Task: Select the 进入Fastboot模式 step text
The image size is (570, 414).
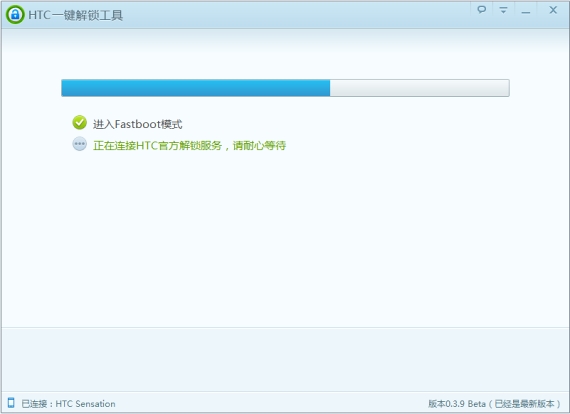Action: point(137,124)
